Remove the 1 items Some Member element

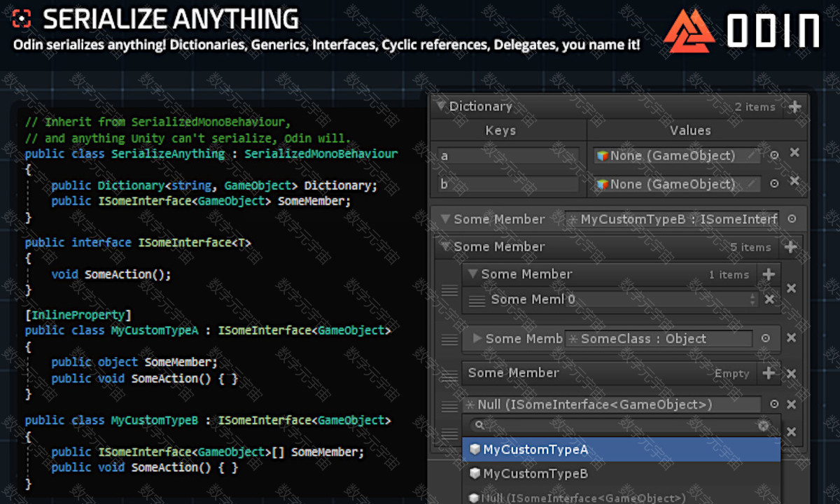pos(791,288)
